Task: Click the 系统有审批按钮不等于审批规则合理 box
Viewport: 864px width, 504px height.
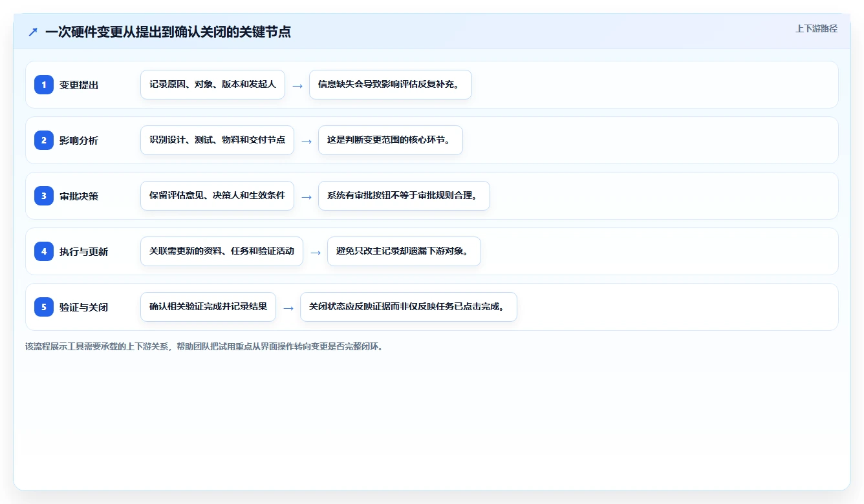Action: [404, 196]
